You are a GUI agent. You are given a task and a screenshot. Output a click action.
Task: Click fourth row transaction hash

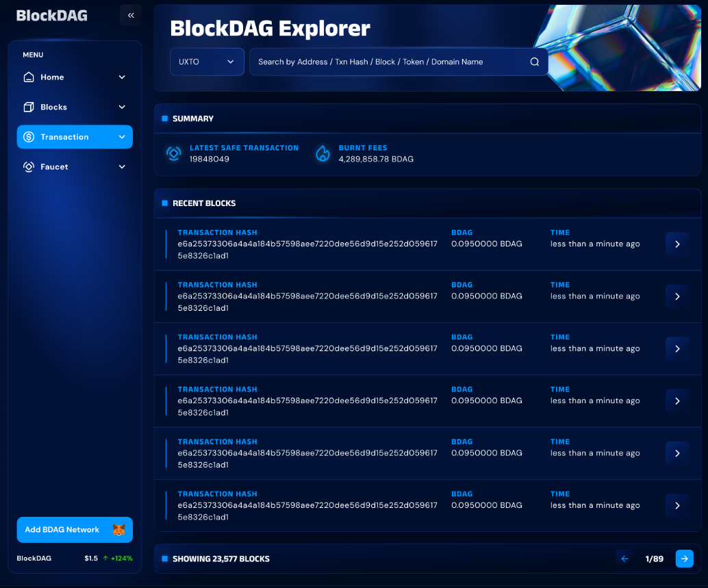click(x=307, y=407)
